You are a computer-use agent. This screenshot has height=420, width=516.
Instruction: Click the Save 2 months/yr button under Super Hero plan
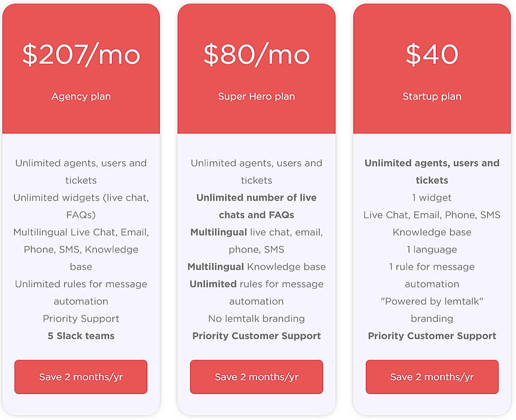(256, 377)
